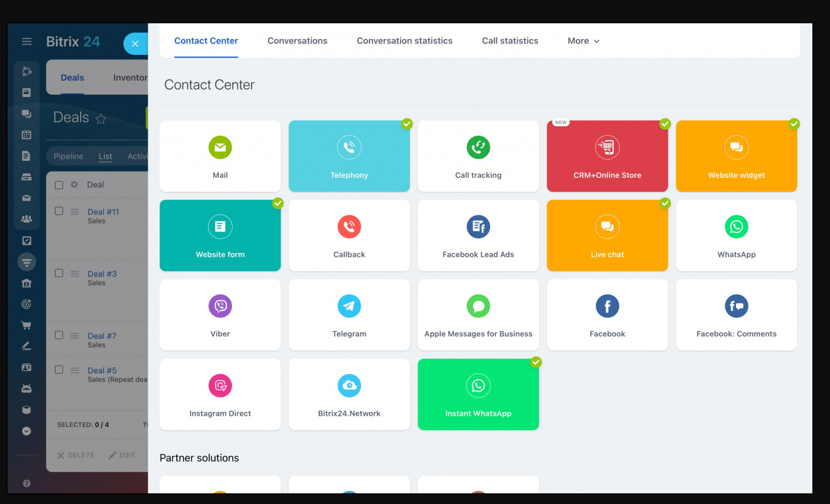Star the Deals page as favorite
Image resolution: width=830 pixels, height=504 pixels.
(101, 119)
